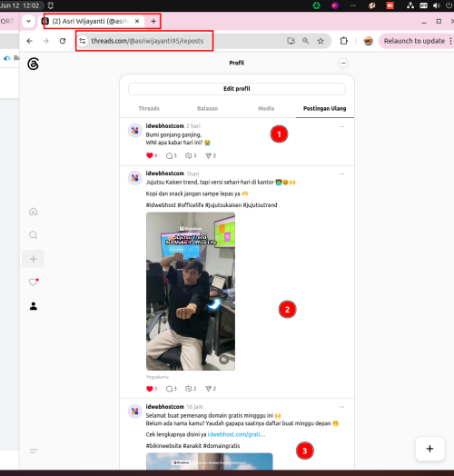Open a new browser tab

pos(153,21)
